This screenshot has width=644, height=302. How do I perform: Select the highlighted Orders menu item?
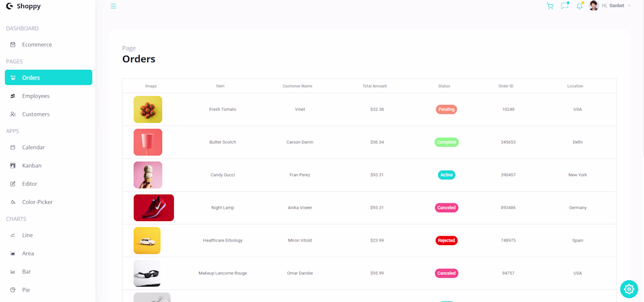(49, 77)
